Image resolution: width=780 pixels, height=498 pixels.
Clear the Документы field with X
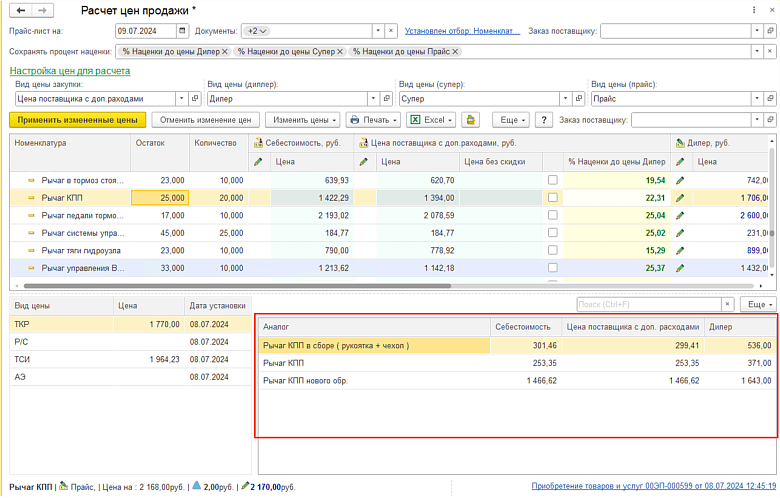pos(391,31)
